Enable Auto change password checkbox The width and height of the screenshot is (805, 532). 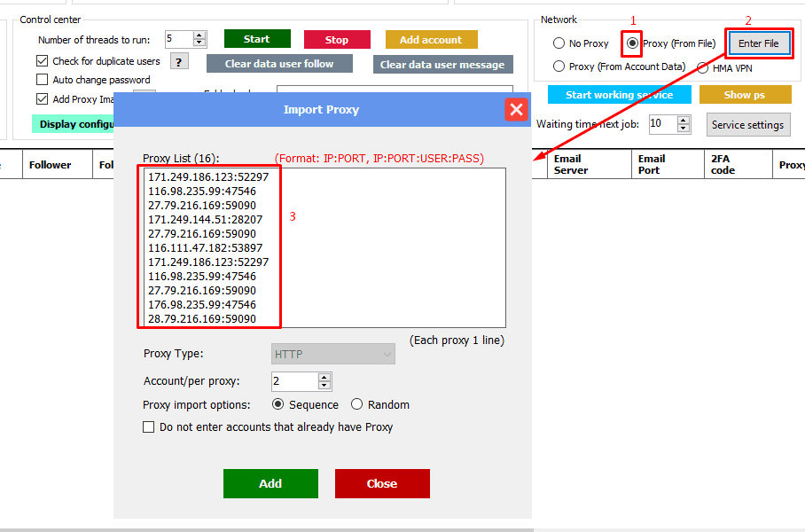43,80
